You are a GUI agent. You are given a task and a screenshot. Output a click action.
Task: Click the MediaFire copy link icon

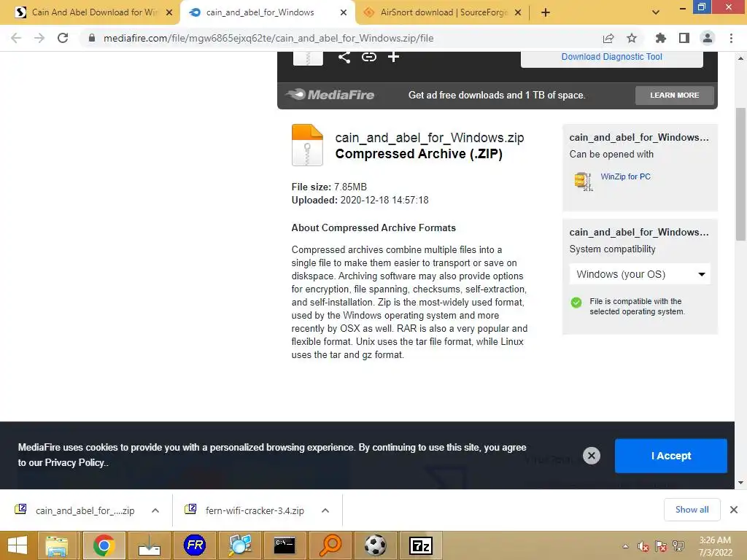click(x=368, y=57)
